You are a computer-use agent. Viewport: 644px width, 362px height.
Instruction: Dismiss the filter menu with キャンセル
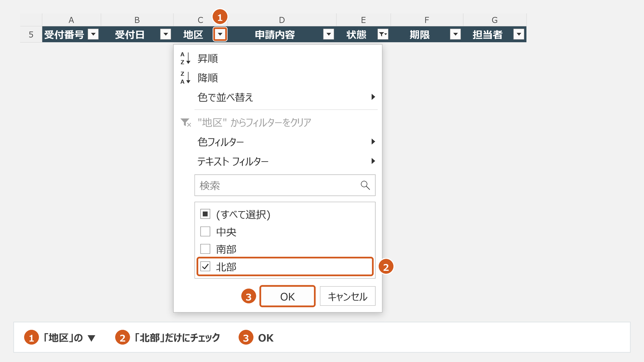[347, 296]
